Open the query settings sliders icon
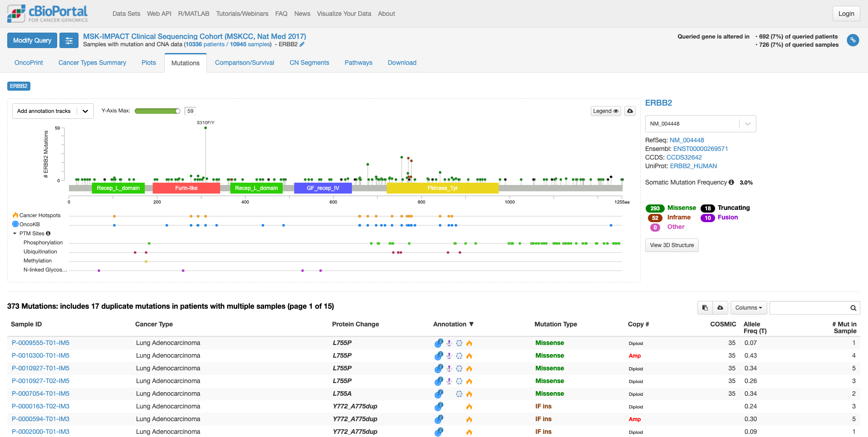Image resolution: width=868 pixels, height=437 pixels. coord(69,40)
